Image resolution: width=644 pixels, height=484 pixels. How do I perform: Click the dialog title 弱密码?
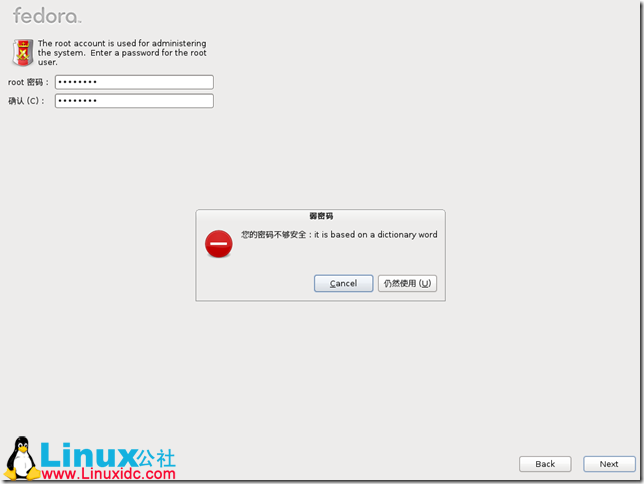[x=321, y=216]
